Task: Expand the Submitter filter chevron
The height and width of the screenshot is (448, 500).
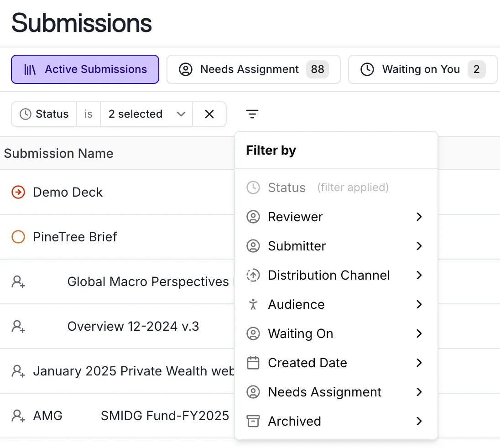Action: coord(419,246)
